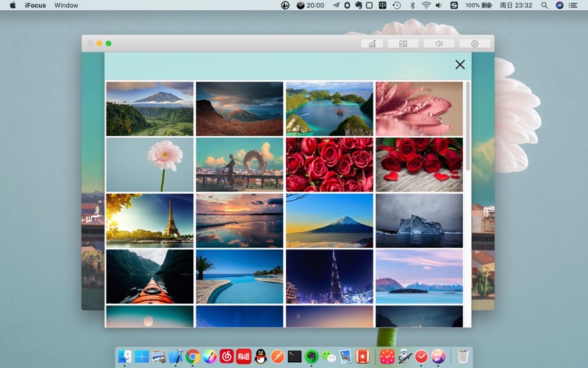Close the wallpaper picker with the X

click(460, 65)
